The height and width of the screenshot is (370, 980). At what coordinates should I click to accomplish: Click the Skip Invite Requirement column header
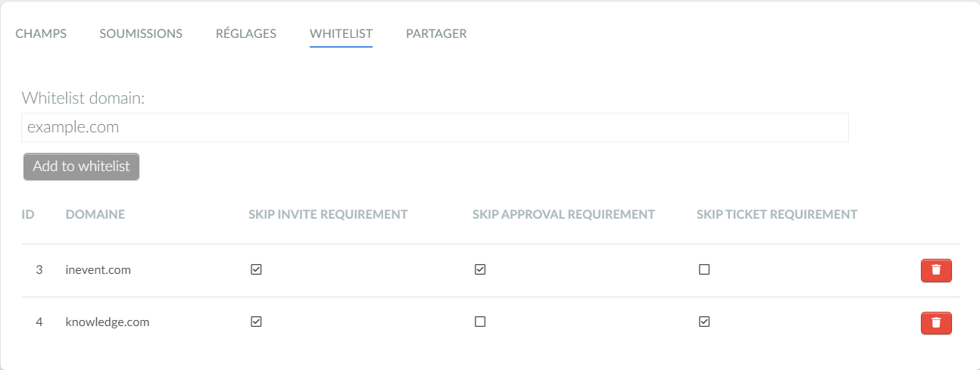[x=328, y=214]
